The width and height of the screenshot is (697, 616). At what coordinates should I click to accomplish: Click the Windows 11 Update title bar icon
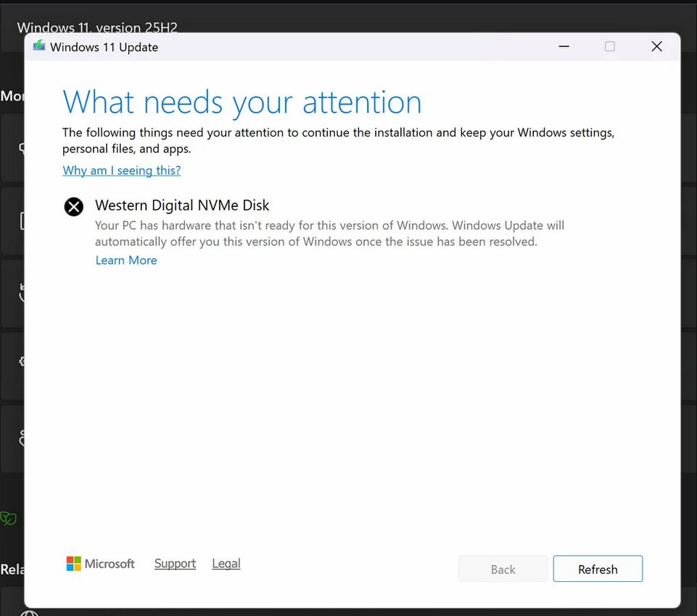(x=38, y=46)
